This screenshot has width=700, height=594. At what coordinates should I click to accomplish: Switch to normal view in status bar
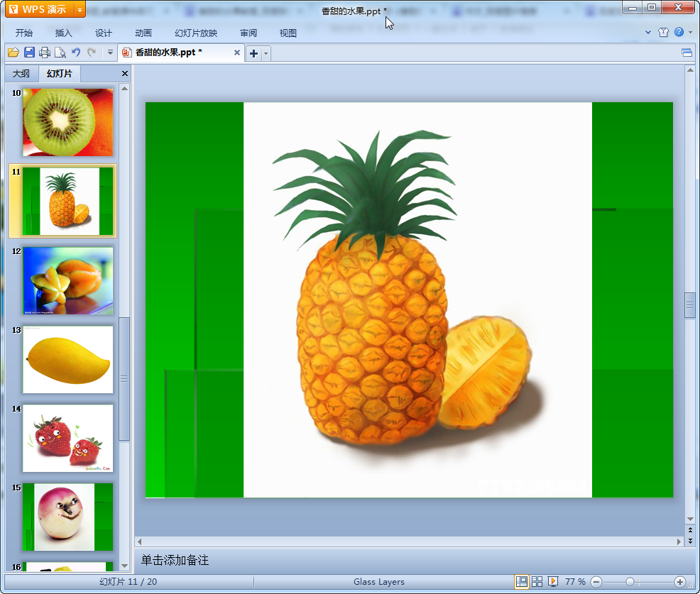coord(521,581)
